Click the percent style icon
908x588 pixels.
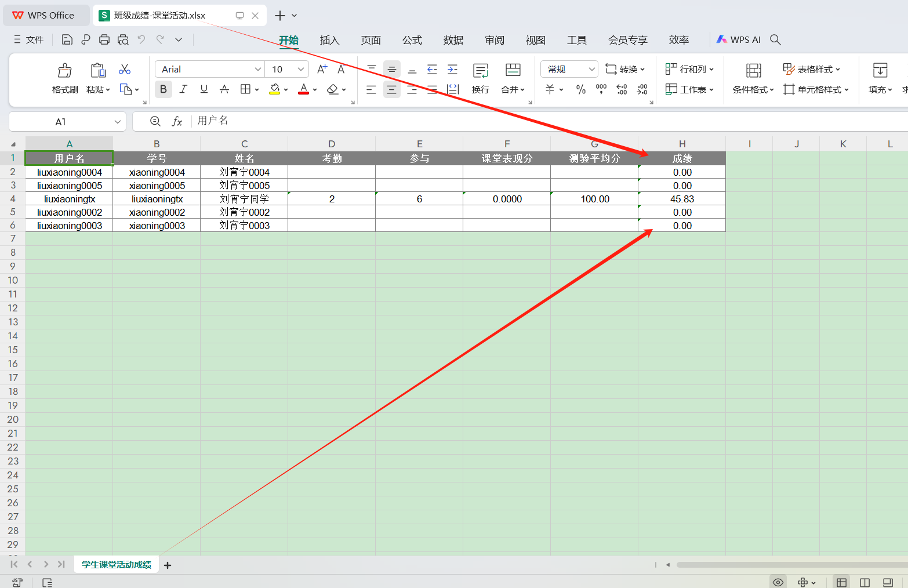580,89
